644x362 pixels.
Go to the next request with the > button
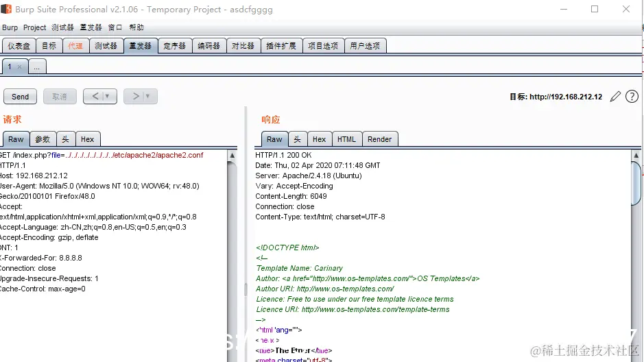(x=136, y=97)
